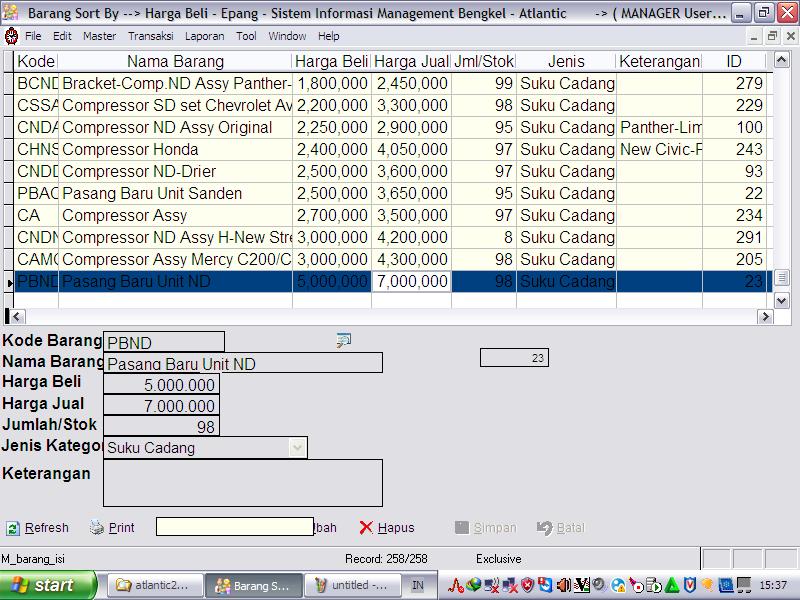Click the Refresh button
Image resolution: width=800 pixels, height=600 pixels.
[38, 528]
